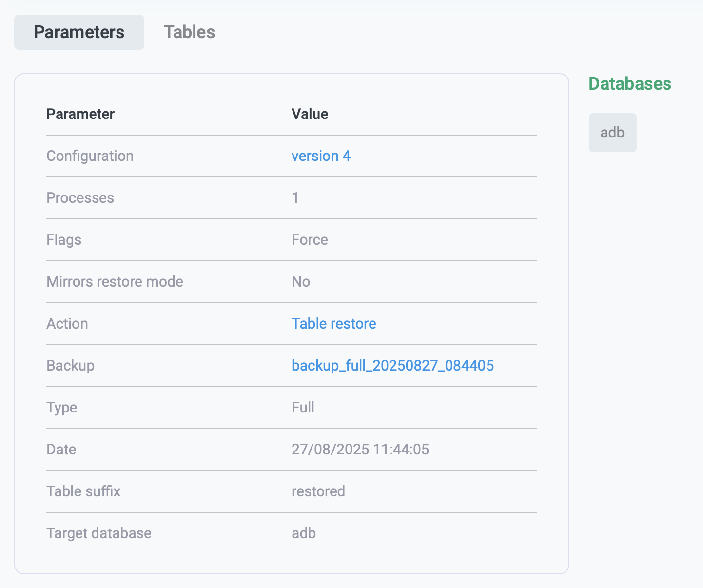Select the Action parameter row
703x588 pixels.
pyautogui.click(x=67, y=323)
